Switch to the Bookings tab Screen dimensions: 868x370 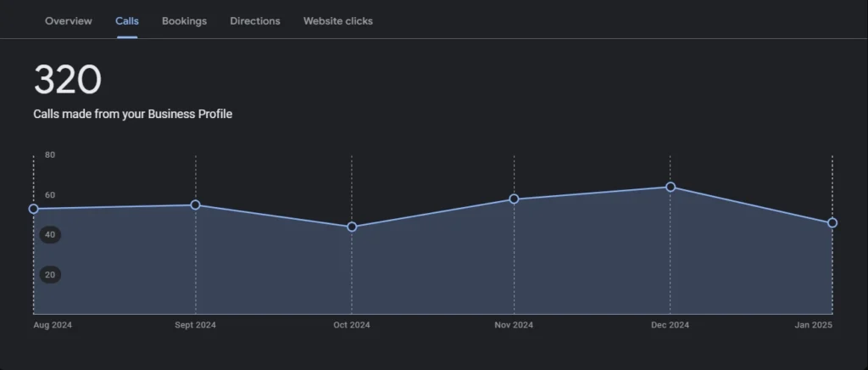184,21
